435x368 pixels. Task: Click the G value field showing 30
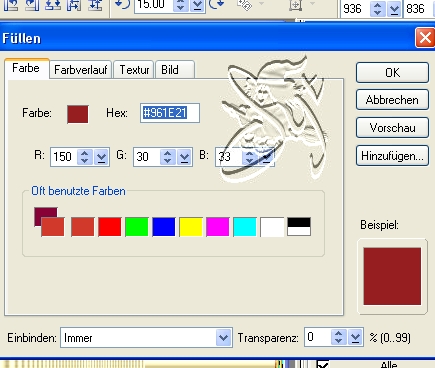pos(147,157)
